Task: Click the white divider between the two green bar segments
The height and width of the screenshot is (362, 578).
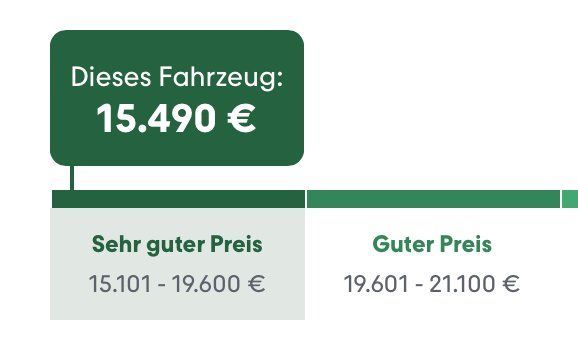Action: tap(306, 199)
